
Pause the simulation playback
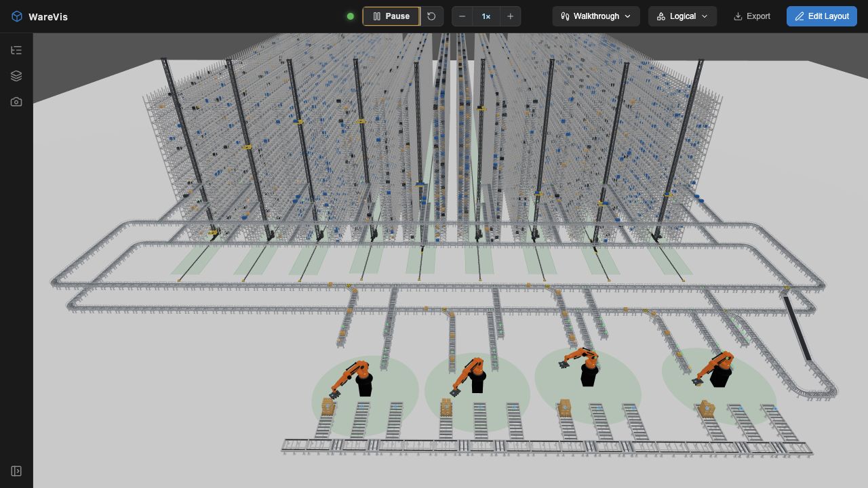pos(391,16)
